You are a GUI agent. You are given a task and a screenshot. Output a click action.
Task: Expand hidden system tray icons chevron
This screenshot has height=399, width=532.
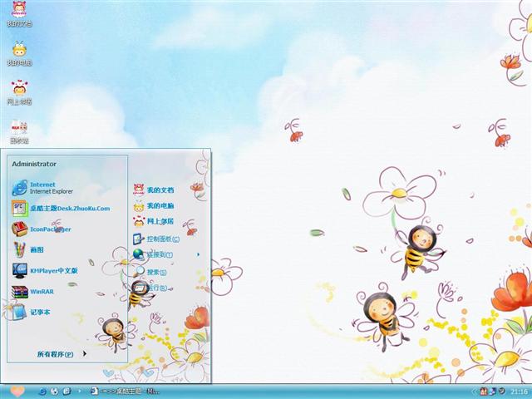point(475,392)
